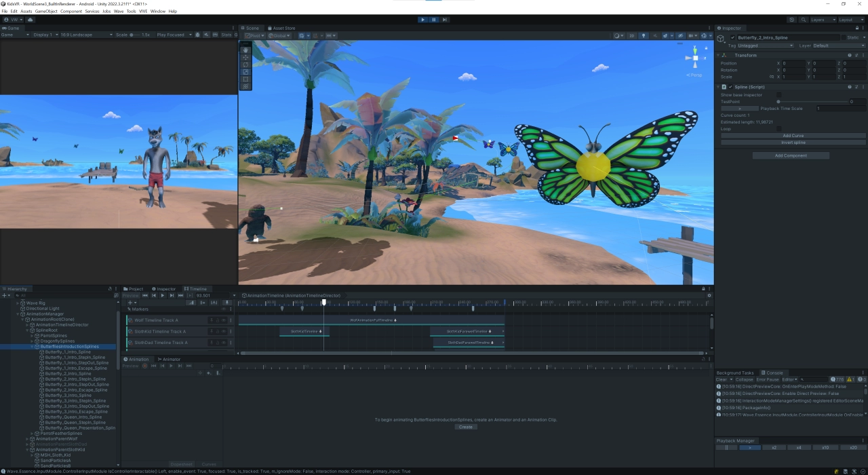
Task: Switch to the Animator tab
Action: click(x=170, y=359)
